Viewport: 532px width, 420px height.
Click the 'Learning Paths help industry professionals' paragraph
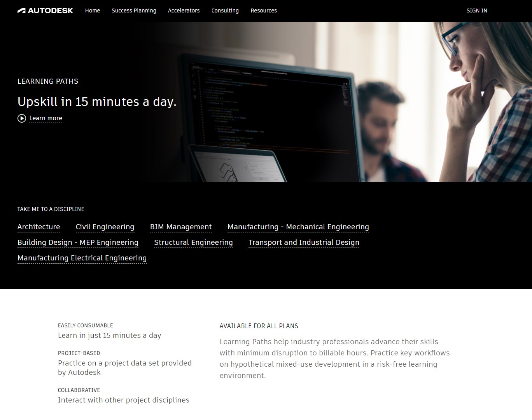pyautogui.click(x=334, y=358)
